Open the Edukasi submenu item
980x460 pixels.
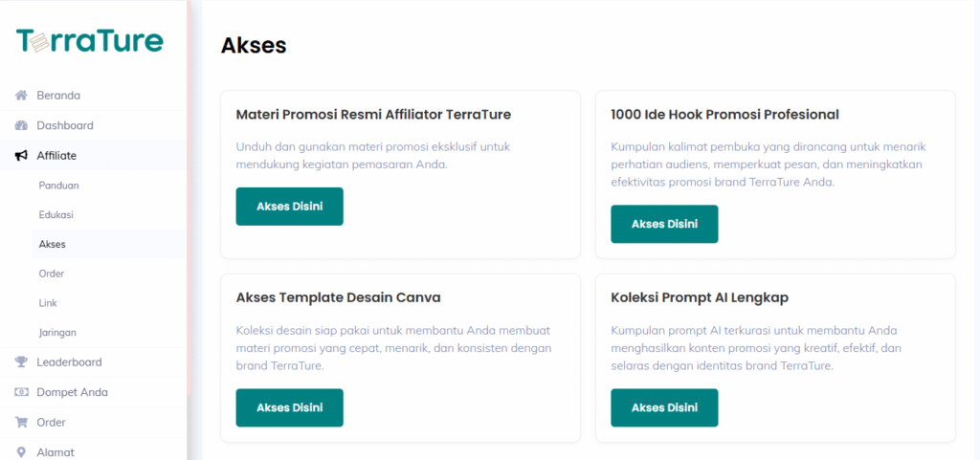(x=56, y=215)
